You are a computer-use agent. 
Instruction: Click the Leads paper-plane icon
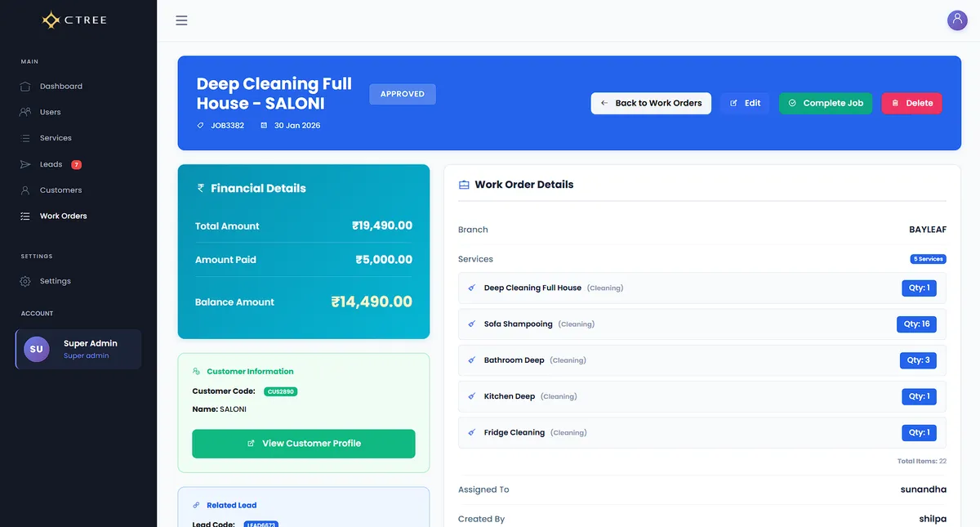click(x=25, y=164)
